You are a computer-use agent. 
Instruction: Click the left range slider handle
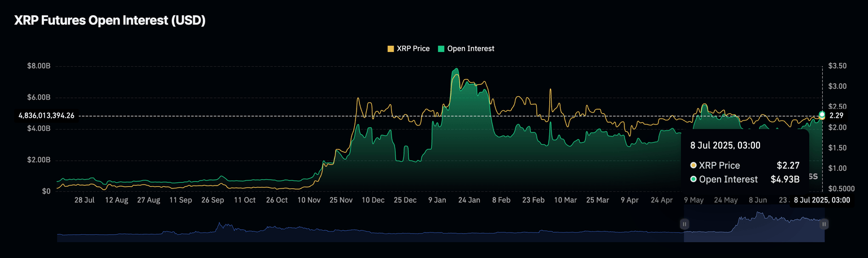click(684, 224)
